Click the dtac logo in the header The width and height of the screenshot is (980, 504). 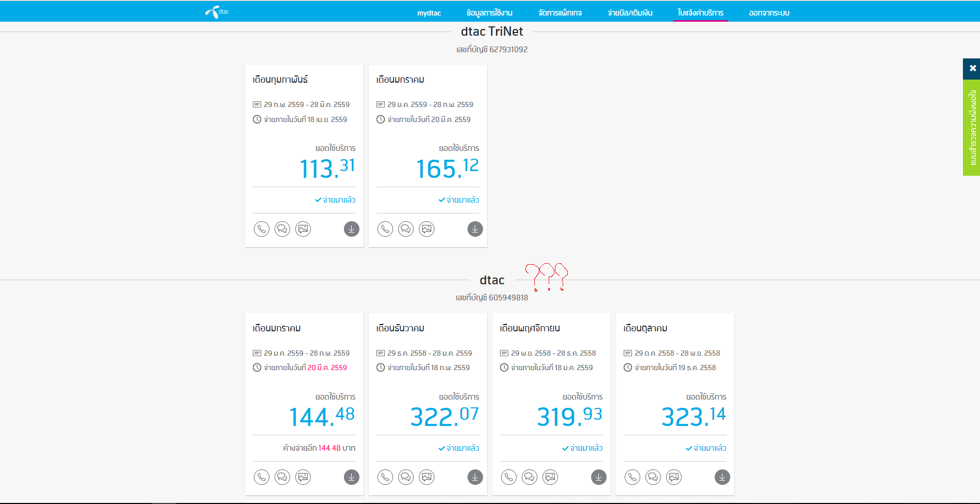click(217, 12)
